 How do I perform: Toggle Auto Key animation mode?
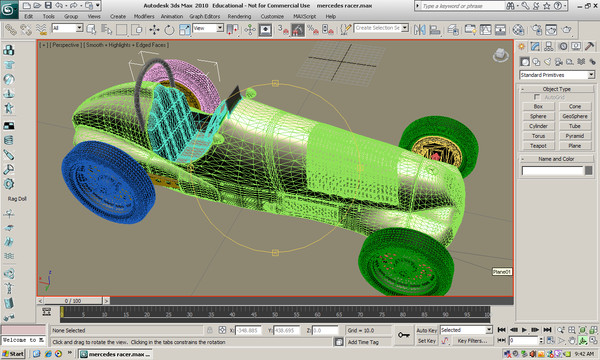(x=427, y=330)
